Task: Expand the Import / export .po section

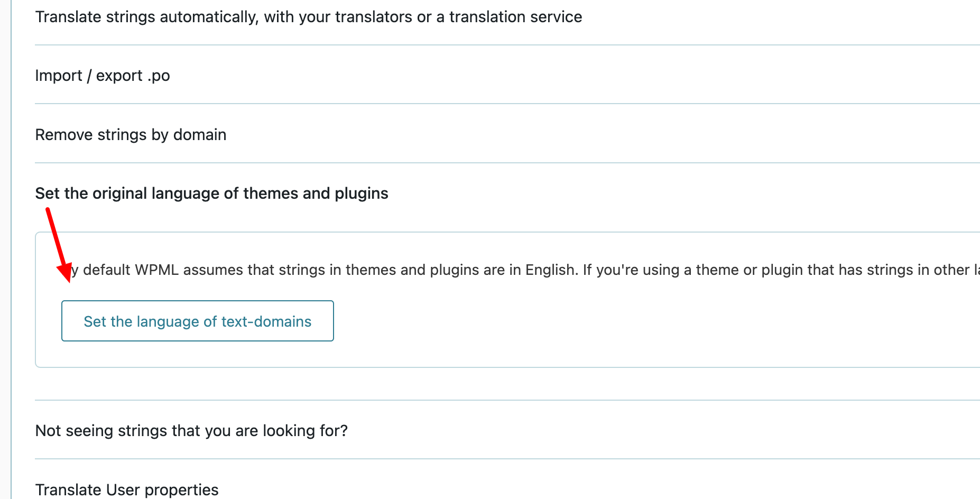Action: coord(102,76)
